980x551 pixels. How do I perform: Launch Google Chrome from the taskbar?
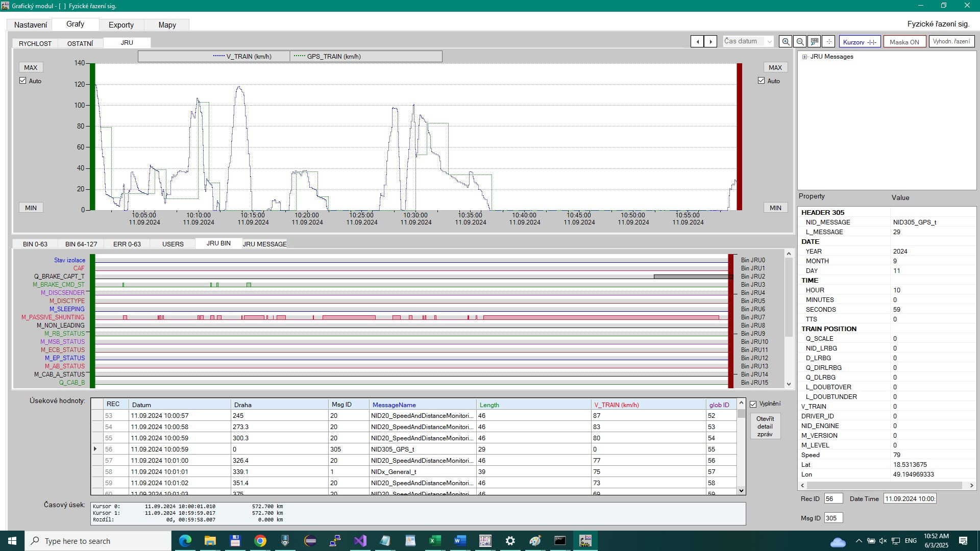260,541
